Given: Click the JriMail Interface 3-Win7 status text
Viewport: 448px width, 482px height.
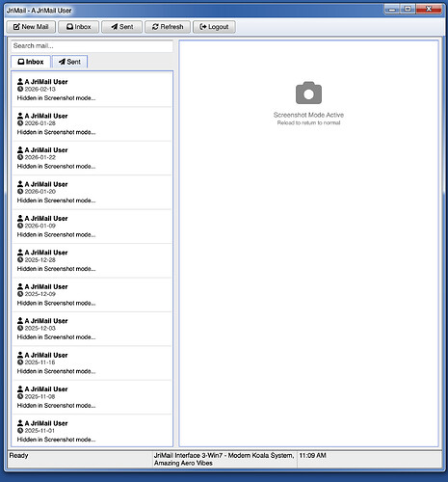Looking at the screenshot, I should [x=224, y=459].
